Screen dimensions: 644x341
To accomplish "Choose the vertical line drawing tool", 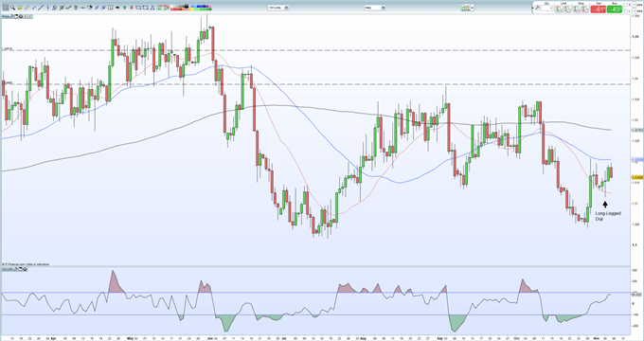I will pyautogui.click(x=47, y=7).
